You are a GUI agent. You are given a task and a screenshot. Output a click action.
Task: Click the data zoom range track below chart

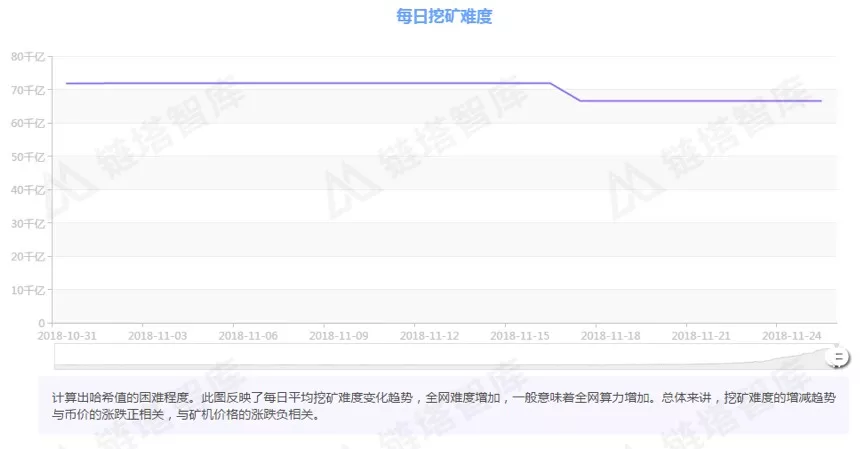(x=445, y=357)
